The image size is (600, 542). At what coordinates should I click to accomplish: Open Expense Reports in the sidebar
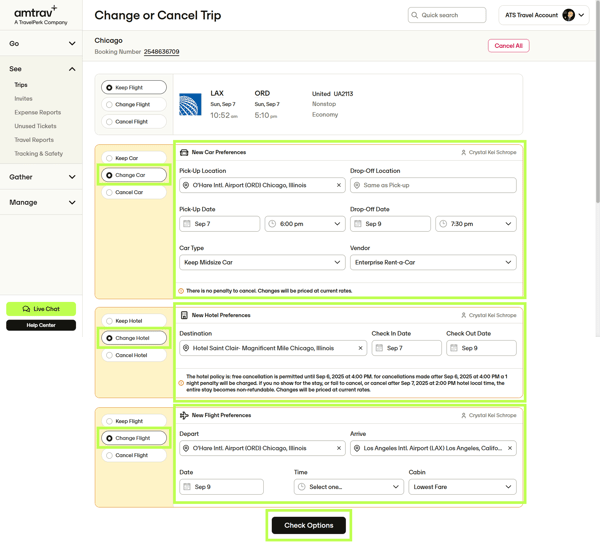[37, 113]
